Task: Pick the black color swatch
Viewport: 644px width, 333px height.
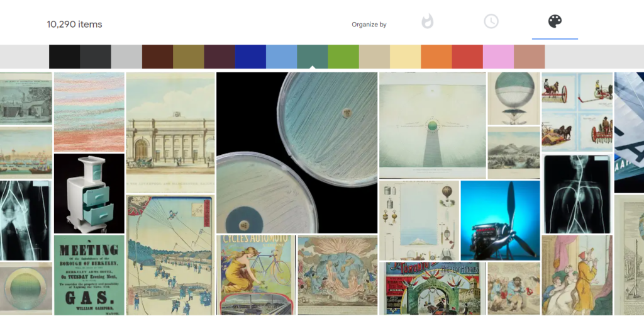Action: 64,57
